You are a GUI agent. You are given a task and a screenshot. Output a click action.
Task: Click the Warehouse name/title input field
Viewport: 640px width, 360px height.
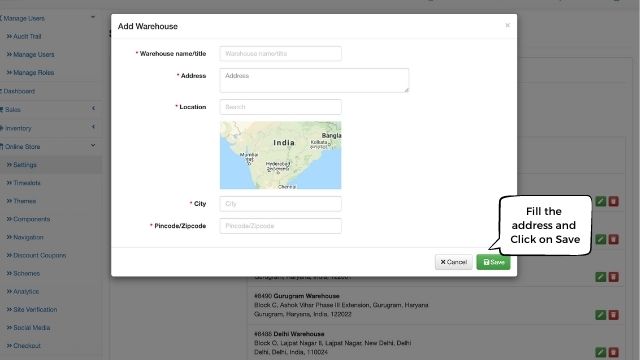(x=280, y=53)
